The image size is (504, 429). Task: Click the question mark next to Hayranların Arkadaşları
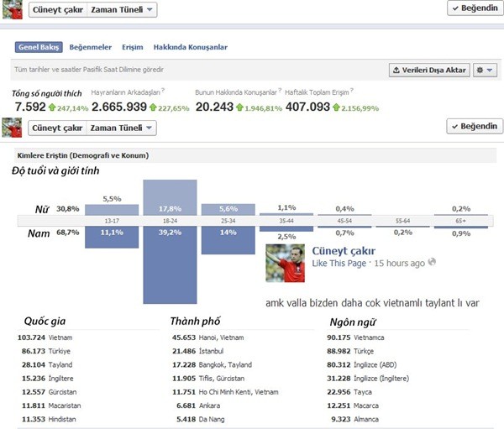click(x=163, y=91)
